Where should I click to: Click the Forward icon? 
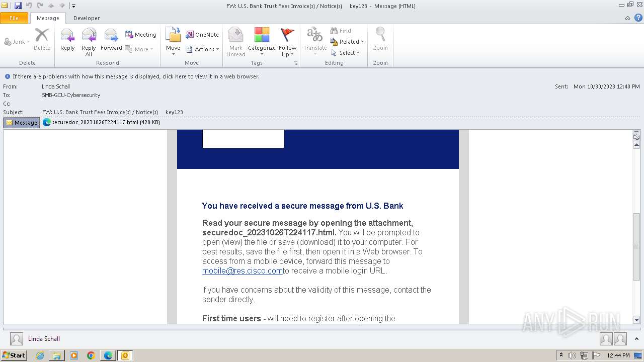coord(111,39)
